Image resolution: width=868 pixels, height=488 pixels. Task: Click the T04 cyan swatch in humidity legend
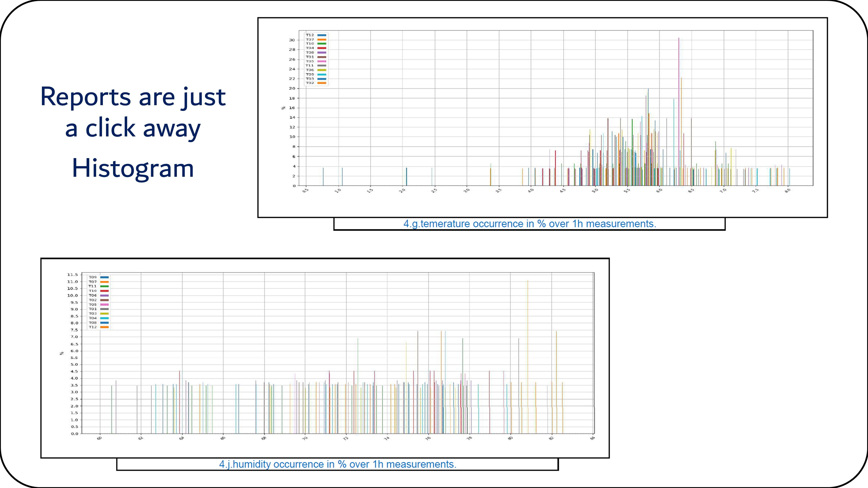[x=104, y=318]
